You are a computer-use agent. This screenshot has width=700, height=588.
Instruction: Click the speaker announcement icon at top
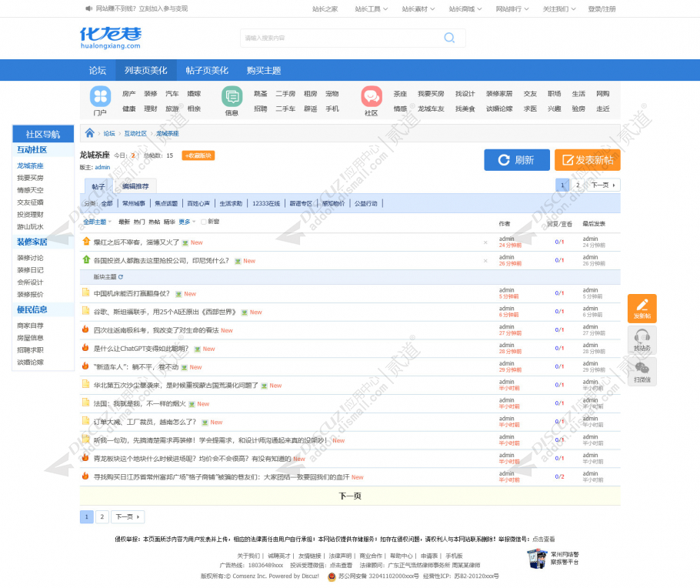88,8
